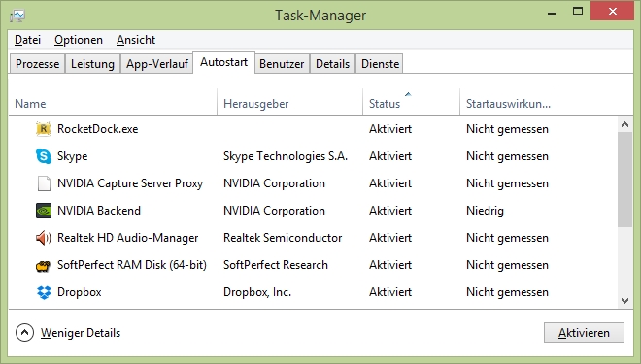
Task: Click the vertical scrollbar thumb
Action: pyautogui.click(x=624, y=179)
